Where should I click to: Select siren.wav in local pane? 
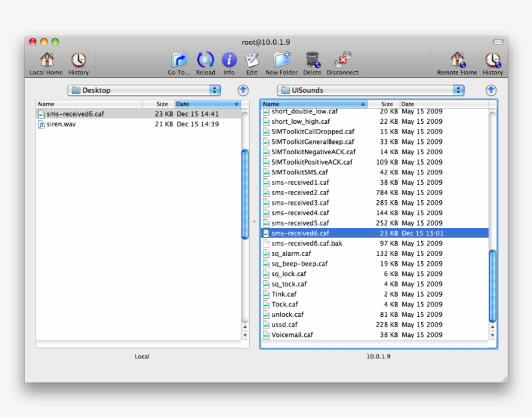61,124
